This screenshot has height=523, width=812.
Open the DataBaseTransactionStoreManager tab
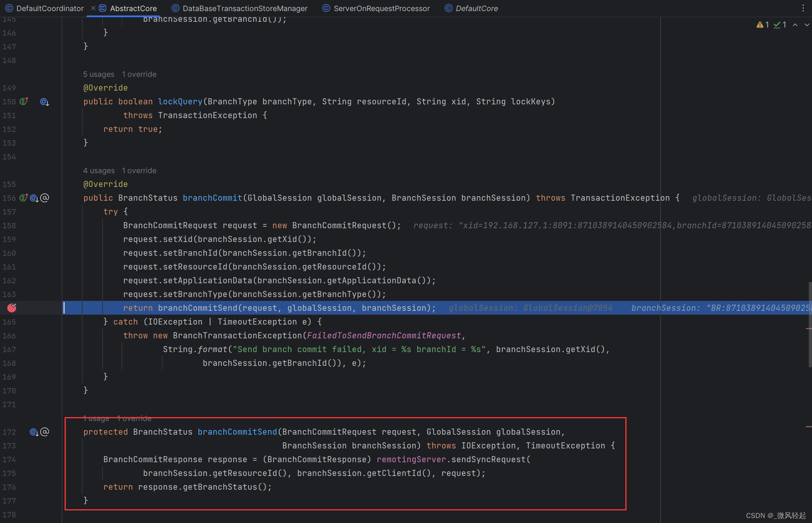click(240, 8)
